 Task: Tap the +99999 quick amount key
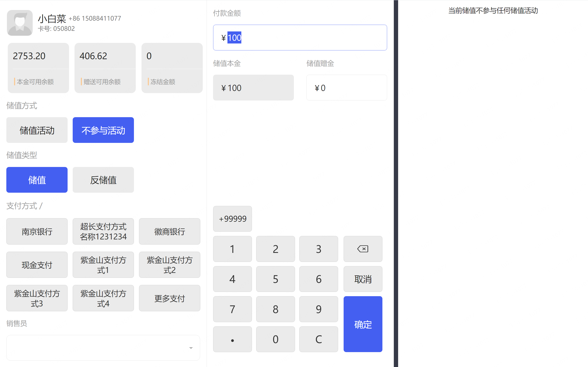232,219
